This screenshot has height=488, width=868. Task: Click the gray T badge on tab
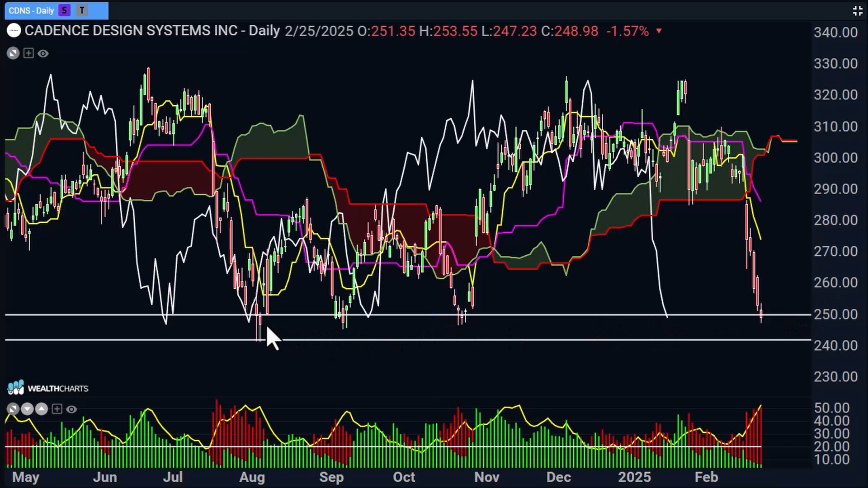click(x=82, y=10)
